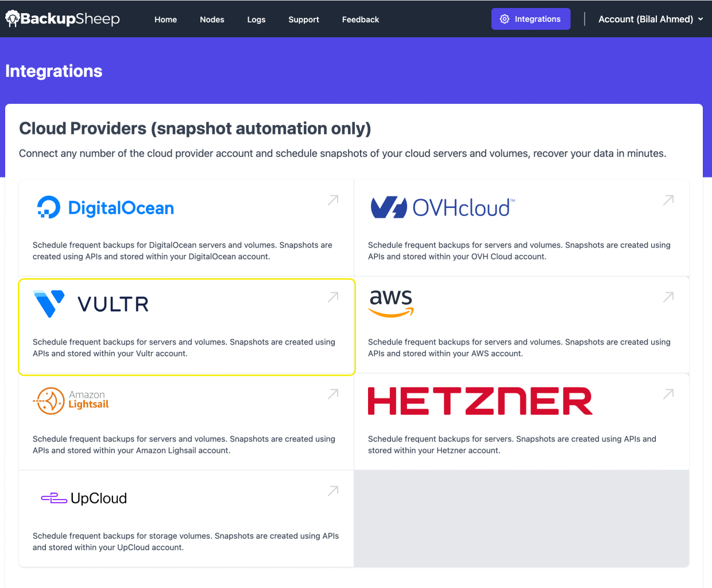Select the Vultr account description text
The height and width of the screenshot is (588, 712).
184,348
